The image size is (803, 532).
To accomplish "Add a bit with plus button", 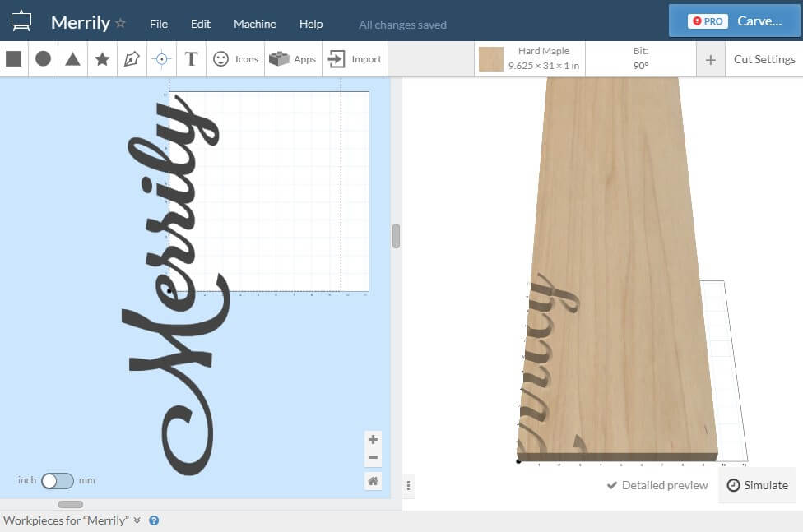I will click(710, 60).
